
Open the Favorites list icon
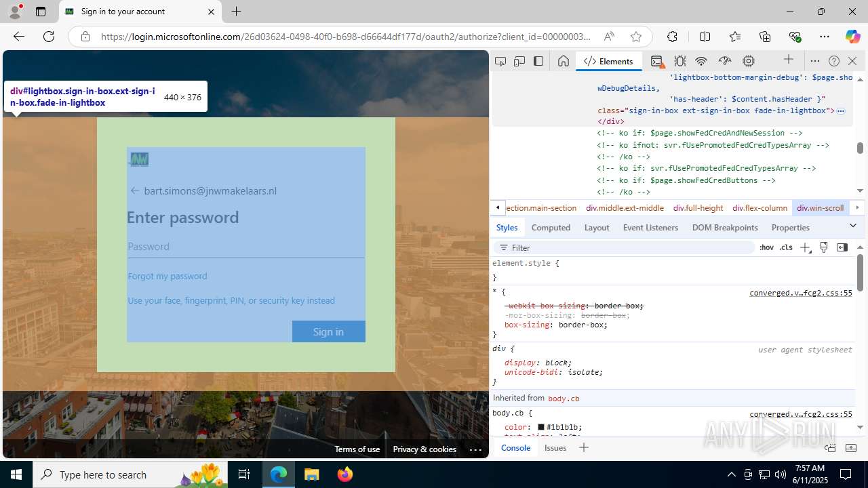(735, 37)
